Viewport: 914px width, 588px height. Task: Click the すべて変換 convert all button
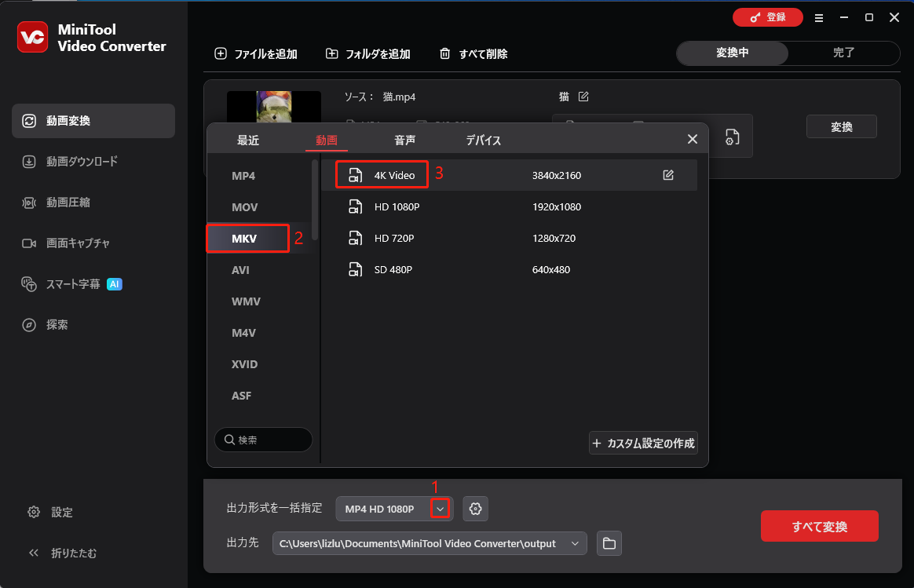[819, 526]
